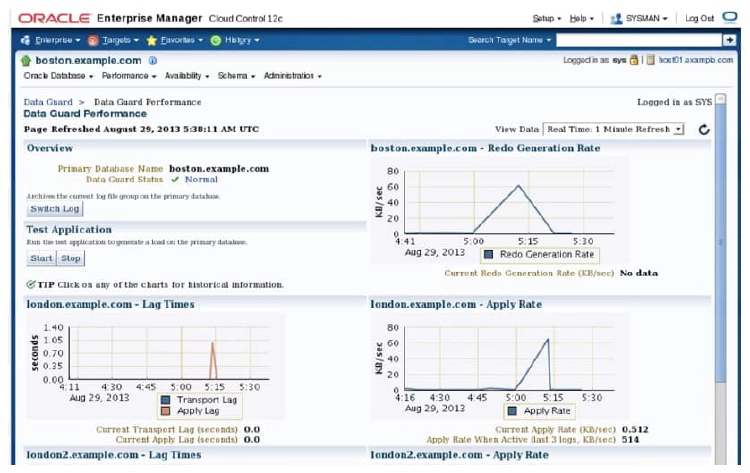Click the Switch Log button

click(x=55, y=209)
